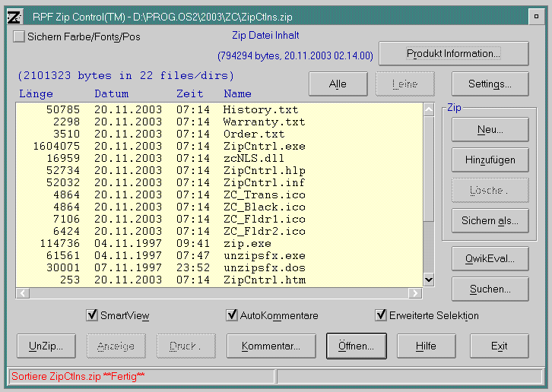
Task: Click the UnZip button
Action: (x=46, y=346)
